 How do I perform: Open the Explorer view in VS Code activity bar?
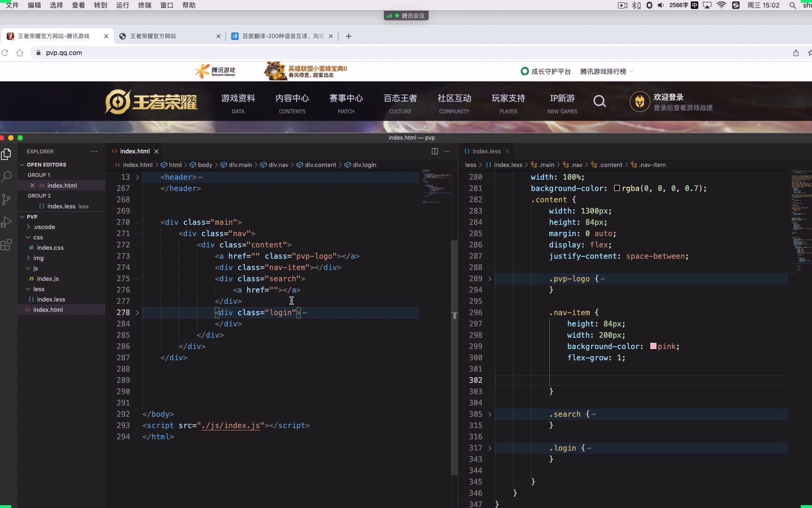(7, 154)
